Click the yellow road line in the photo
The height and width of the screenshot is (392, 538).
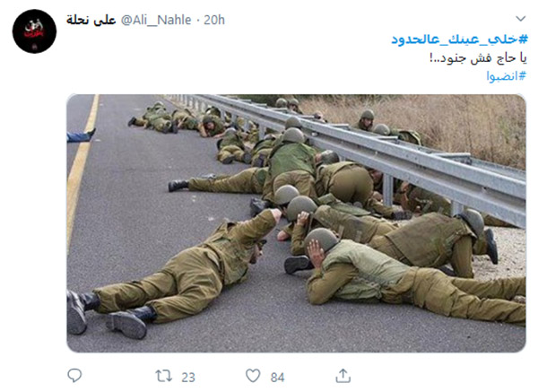[82, 165]
